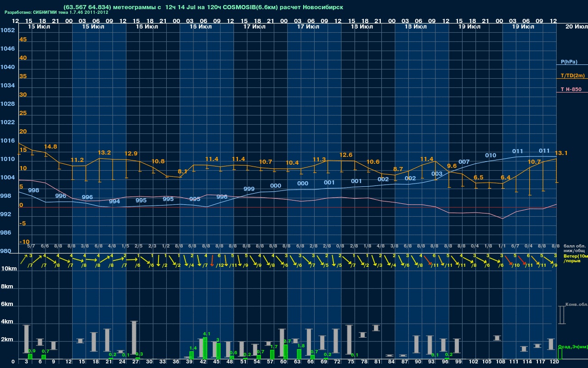Click the 14.8 temperature value

[51, 147]
